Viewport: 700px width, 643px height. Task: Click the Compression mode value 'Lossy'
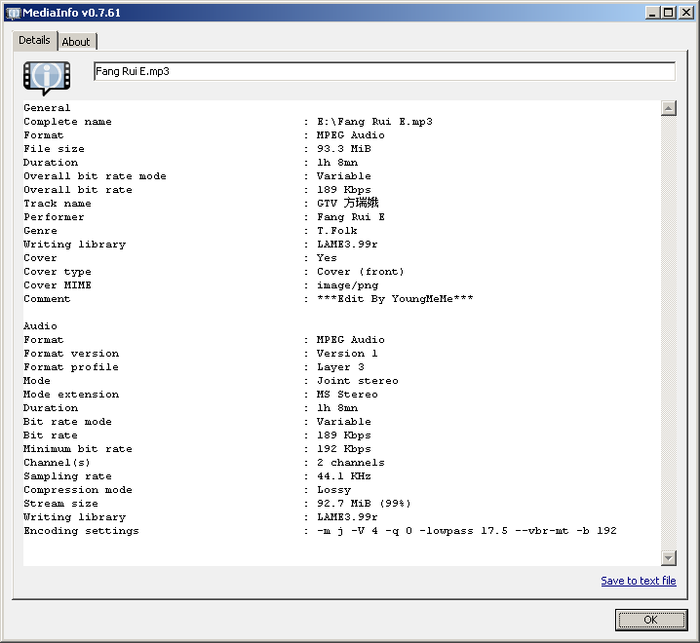point(334,490)
